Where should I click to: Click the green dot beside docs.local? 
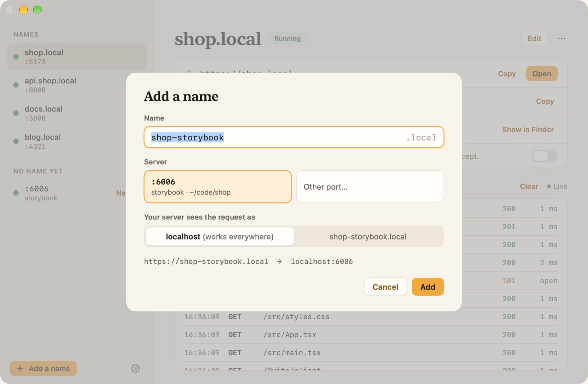(x=16, y=113)
